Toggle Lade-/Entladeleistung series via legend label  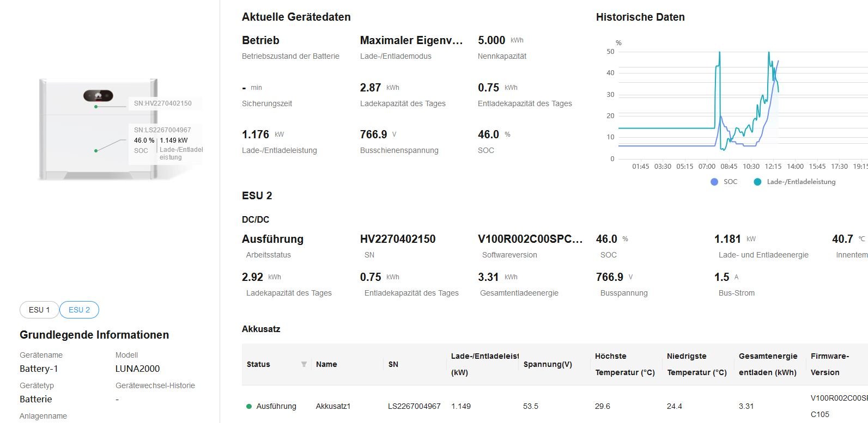coord(801,182)
